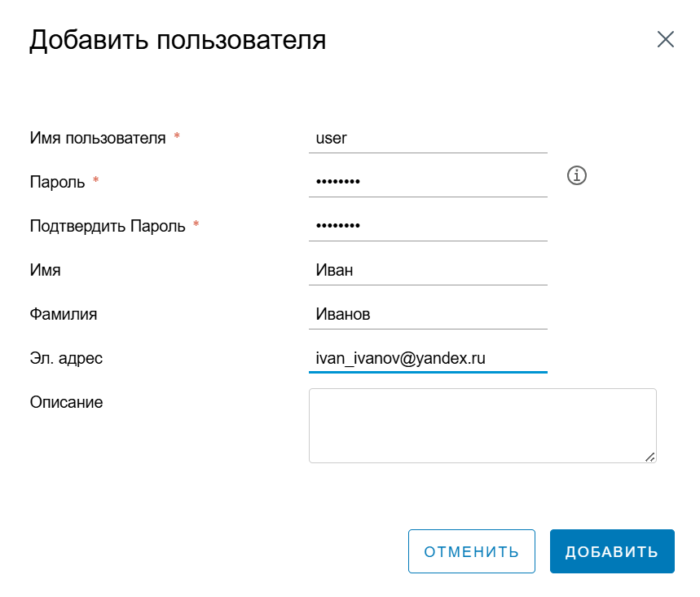The width and height of the screenshot is (700, 597).
Task: Click the ДОБАВИТЬ button
Action: [612, 551]
